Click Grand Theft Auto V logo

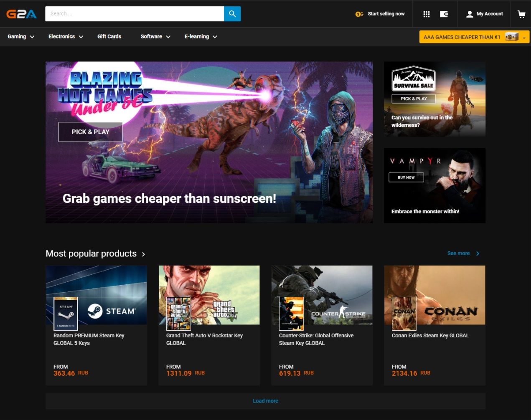click(x=225, y=311)
